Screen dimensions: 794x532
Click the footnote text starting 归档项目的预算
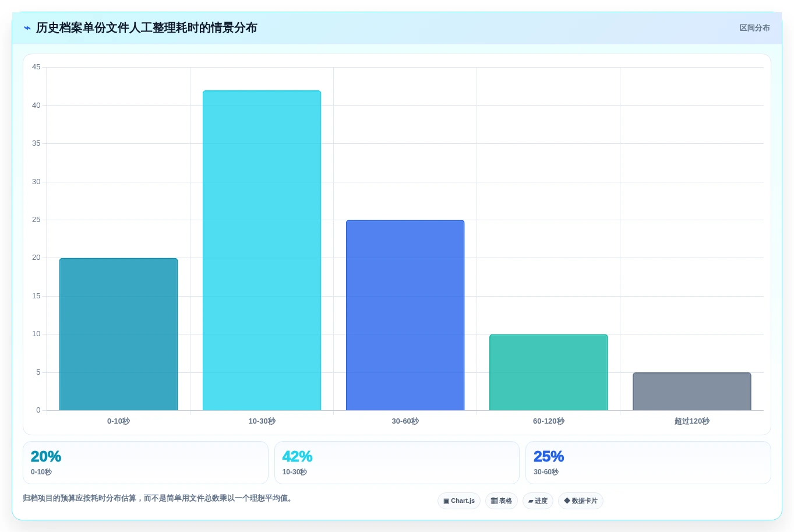(158, 498)
